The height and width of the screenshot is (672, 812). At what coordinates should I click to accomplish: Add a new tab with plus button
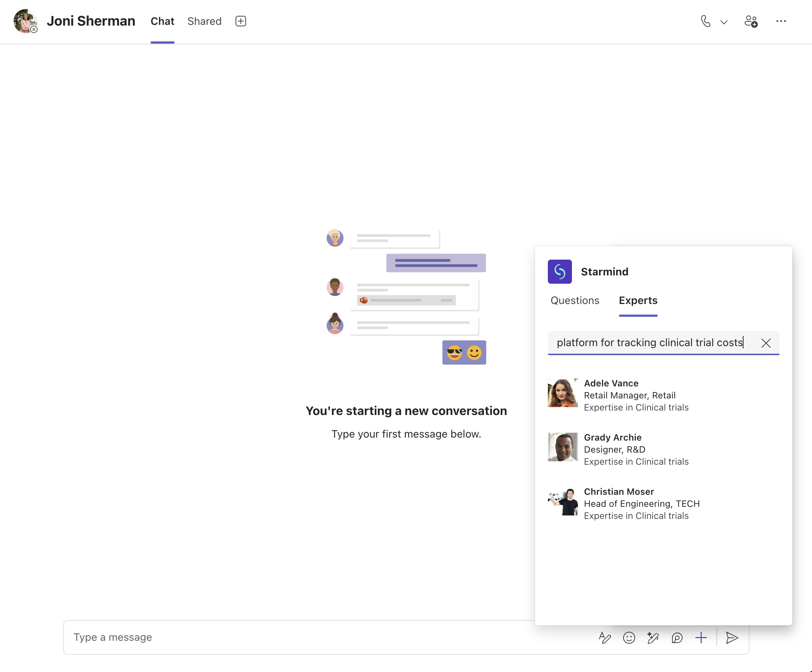coord(241,21)
